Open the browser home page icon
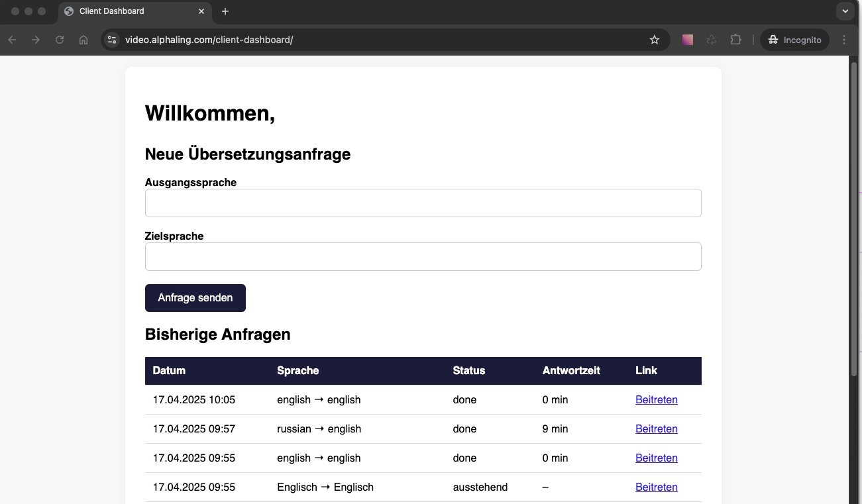Screen dimensions: 862x504 click(x=83, y=40)
